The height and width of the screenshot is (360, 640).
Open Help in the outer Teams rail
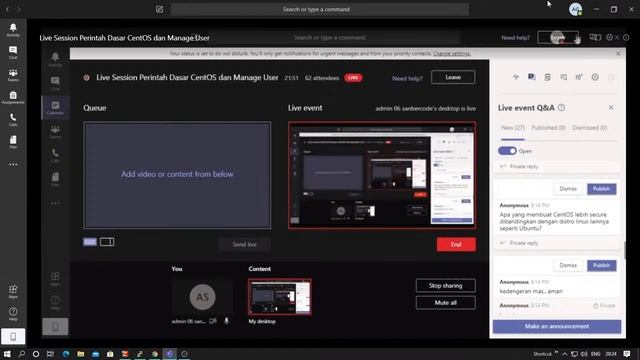click(13, 314)
